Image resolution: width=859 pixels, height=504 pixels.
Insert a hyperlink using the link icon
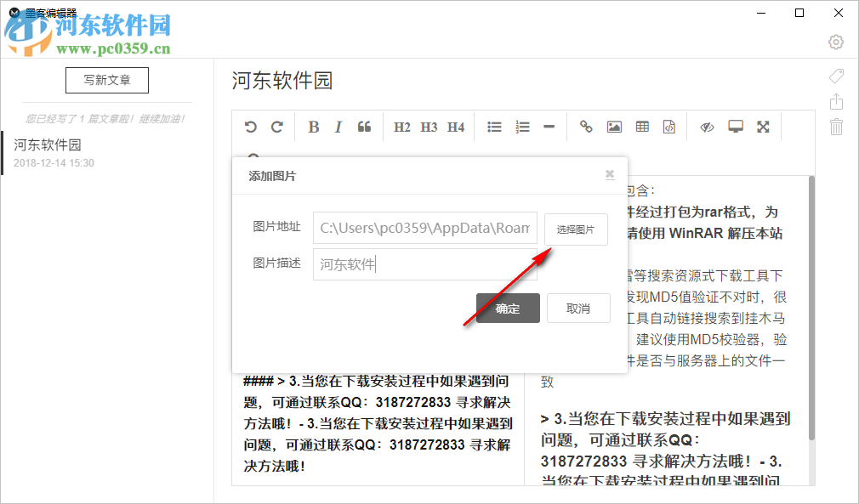(x=585, y=126)
